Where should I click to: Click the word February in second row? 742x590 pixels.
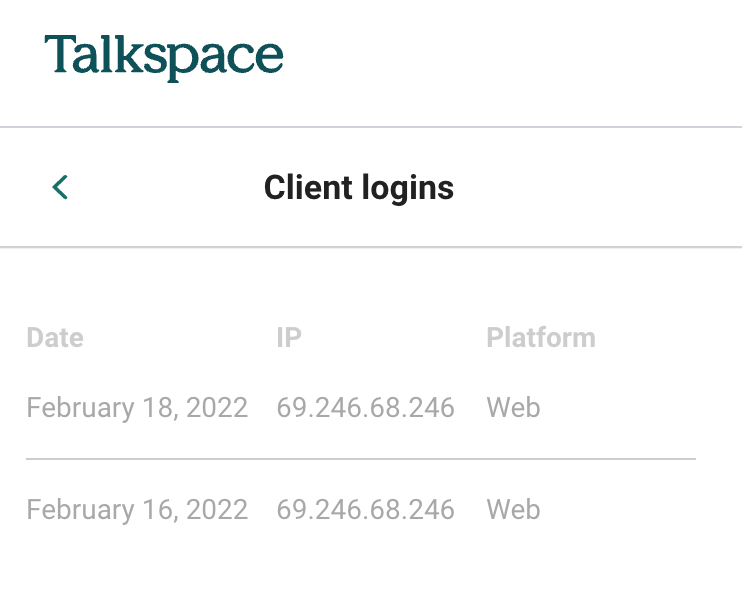tap(80, 510)
